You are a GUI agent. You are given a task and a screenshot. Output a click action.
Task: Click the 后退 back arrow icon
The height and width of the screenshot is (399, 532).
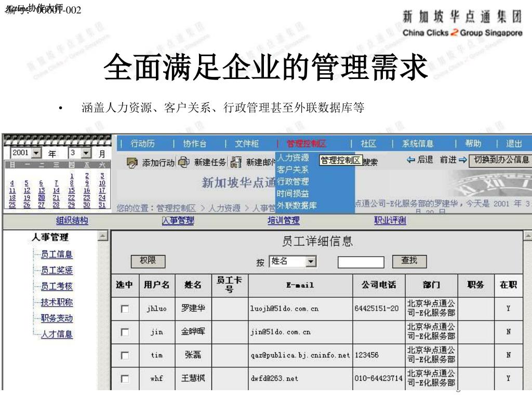(410, 159)
